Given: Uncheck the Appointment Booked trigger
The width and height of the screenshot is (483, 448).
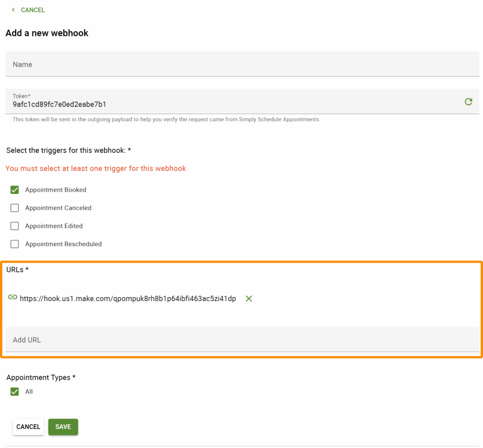Looking at the screenshot, I should (15, 189).
